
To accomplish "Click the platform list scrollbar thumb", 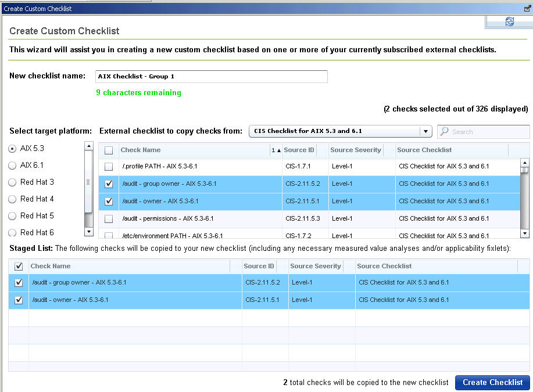I will point(88,182).
